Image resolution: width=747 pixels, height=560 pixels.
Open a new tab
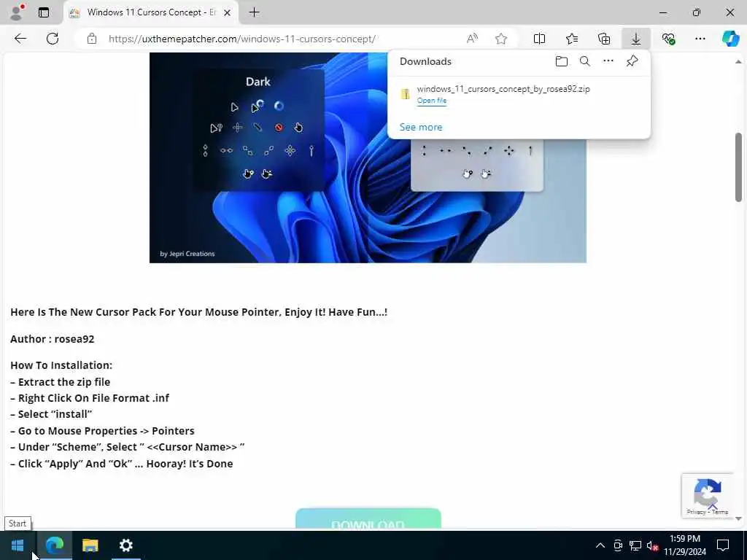pyautogui.click(x=255, y=12)
